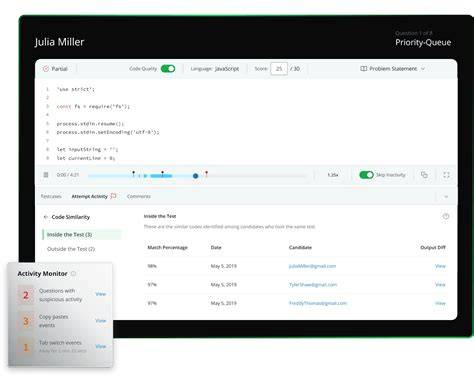
Task: Click the flag icon next to Attempt Activity
Action: pyautogui.click(x=113, y=196)
